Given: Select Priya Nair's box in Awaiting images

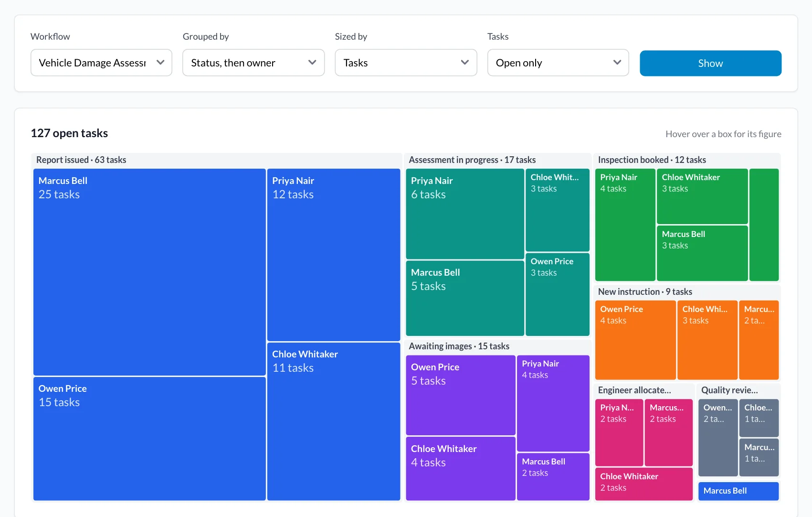Looking at the screenshot, I should point(553,403).
